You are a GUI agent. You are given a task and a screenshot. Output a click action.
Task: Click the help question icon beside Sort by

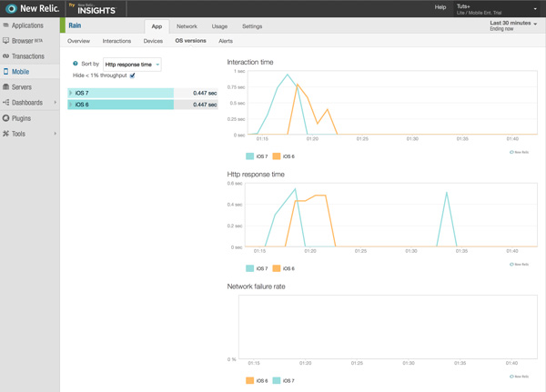point(76,64)
